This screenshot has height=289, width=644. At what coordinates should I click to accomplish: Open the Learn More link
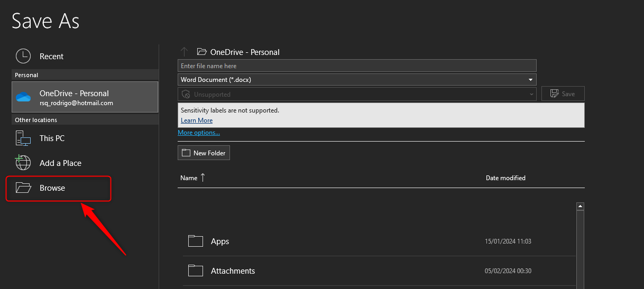click(x=197, y=120)
